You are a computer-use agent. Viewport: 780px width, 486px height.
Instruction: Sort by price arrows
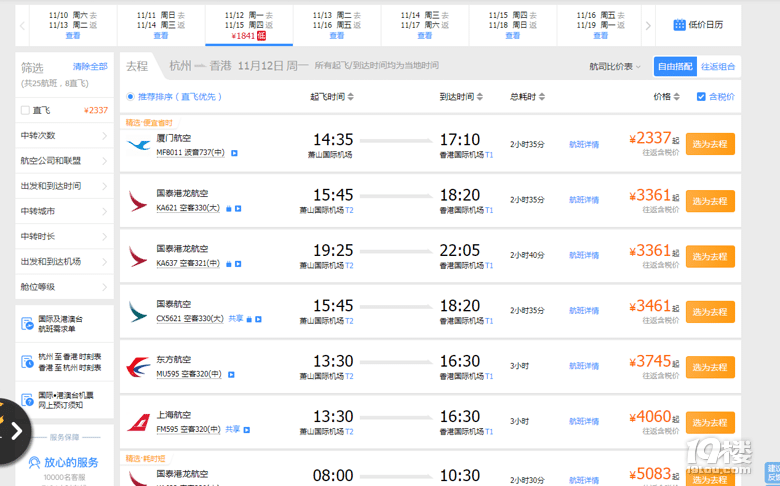677,97
